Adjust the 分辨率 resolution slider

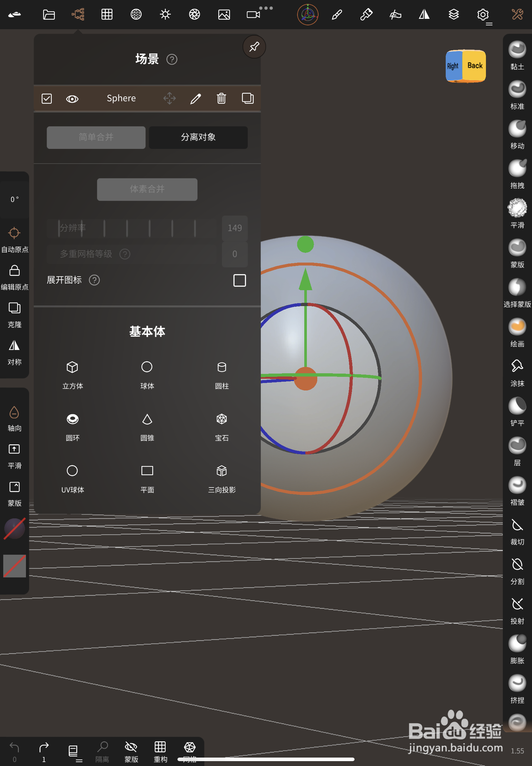click(132, 228)
